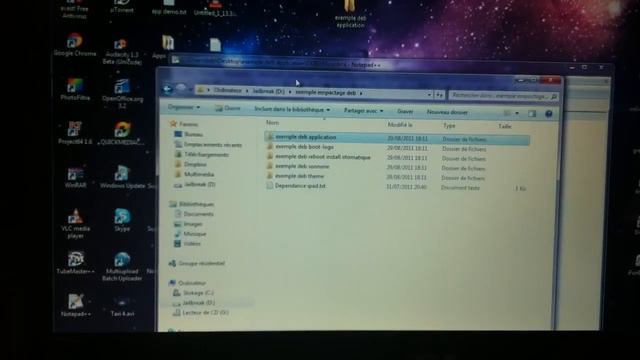Click the Nouveau dossier button
Viewport: 640px width, 360px height.
click(x=447, y=112)
